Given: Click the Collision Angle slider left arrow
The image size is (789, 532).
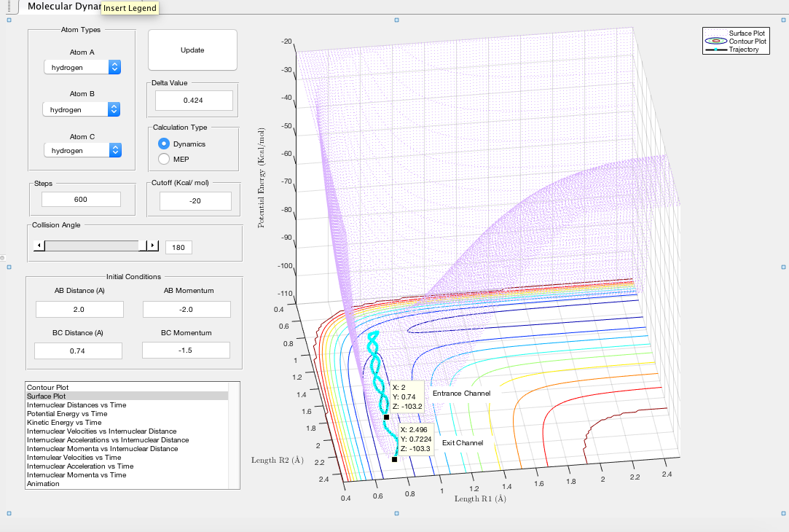Looking at the screenshot, I should point(38,246).
